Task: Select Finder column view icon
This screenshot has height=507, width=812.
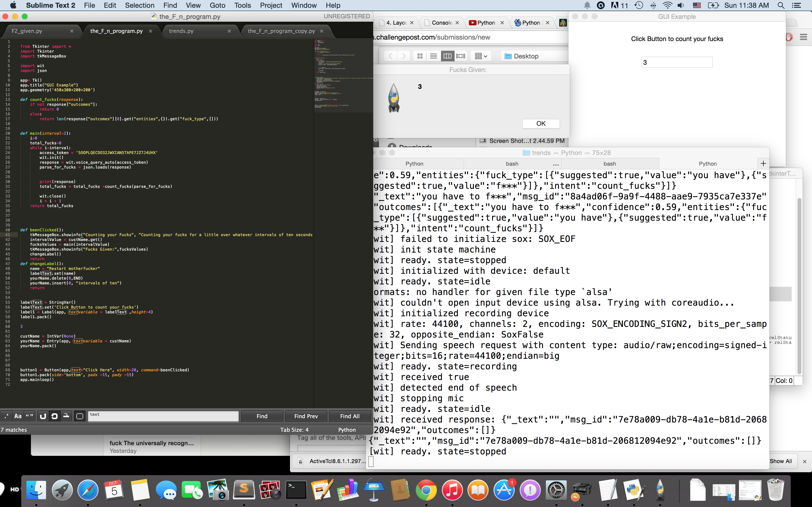Action: 447,56
